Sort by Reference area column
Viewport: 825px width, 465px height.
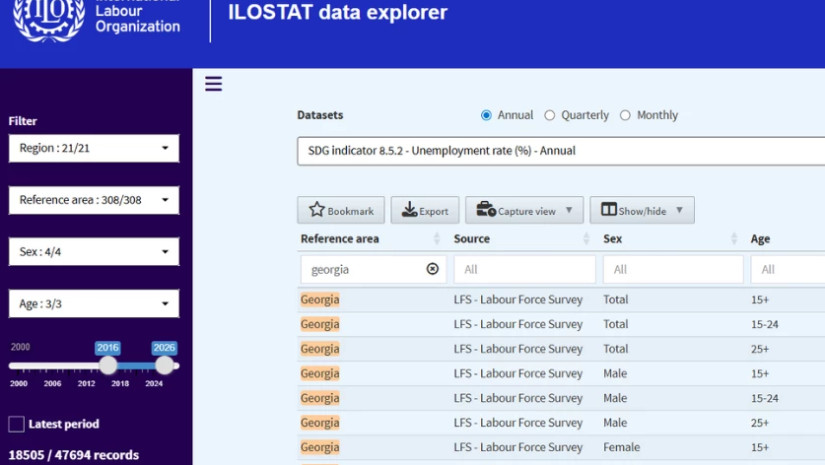pos(437,239)
